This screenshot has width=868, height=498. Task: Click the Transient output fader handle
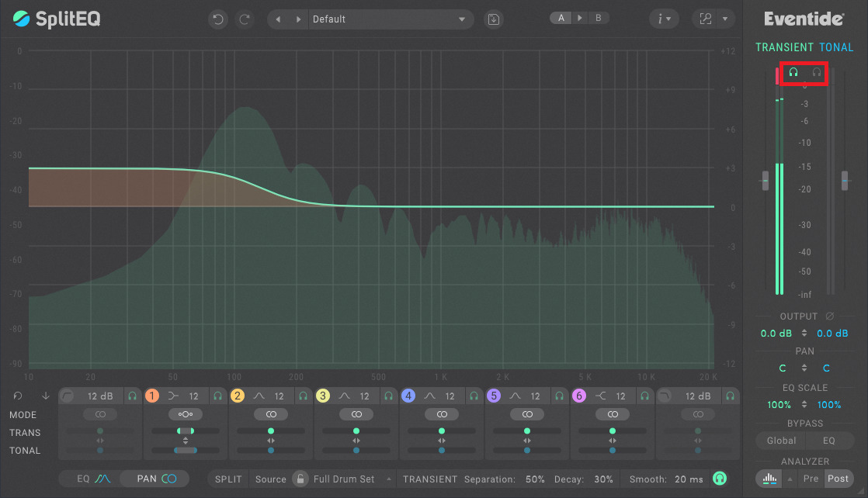[766, 181]
